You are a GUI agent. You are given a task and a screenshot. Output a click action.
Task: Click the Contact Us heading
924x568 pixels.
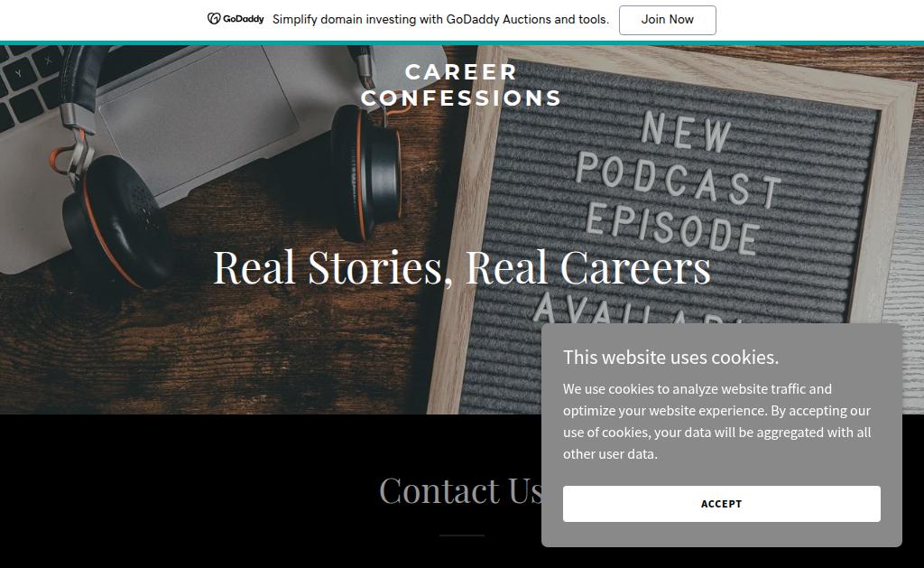click(461, 490)
